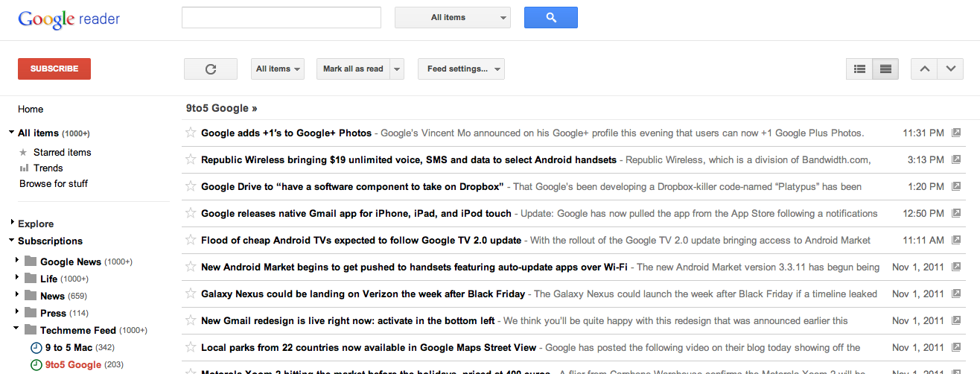Open the All items search scope dropdown
Screen dimensions: 980x374
(x=452, y=18)
